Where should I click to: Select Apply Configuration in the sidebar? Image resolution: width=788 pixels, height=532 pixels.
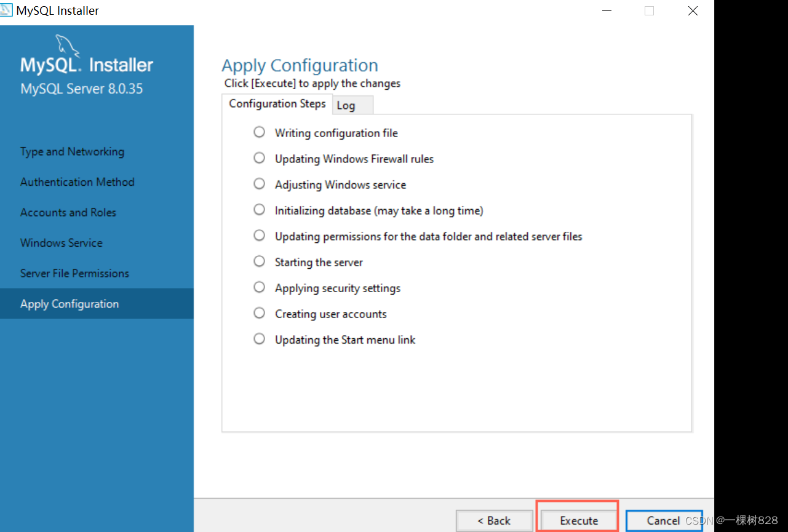point(97,304)
